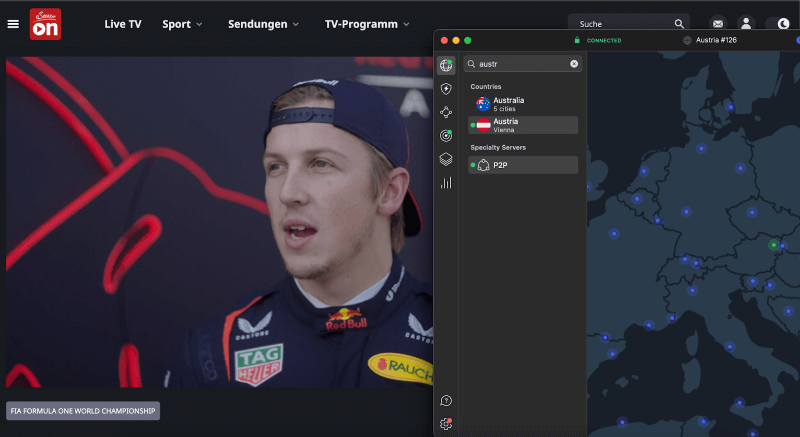Click the video player thumbnail
The image size is (800, 437).
[x=219, y=222]
